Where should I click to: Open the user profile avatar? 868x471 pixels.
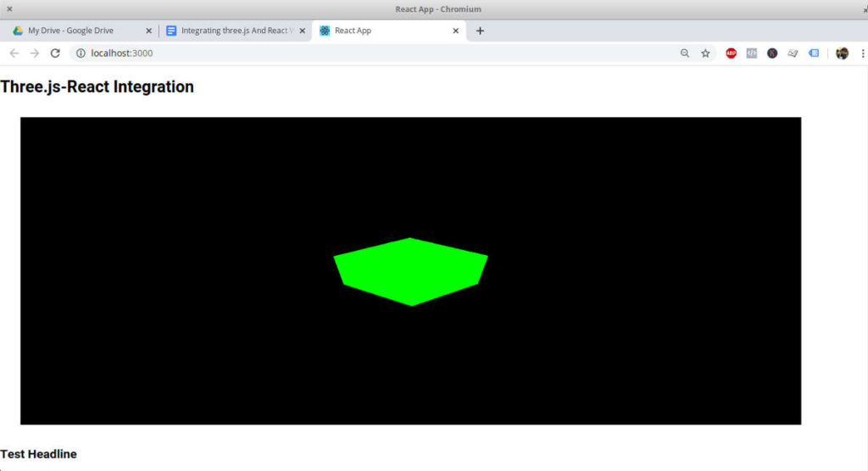pyautogui.click(x=842, y=53)
